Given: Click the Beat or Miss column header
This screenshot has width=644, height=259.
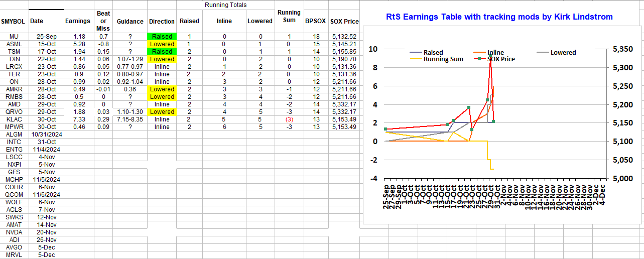Looking at the screenshot, I should coord(103,21).
